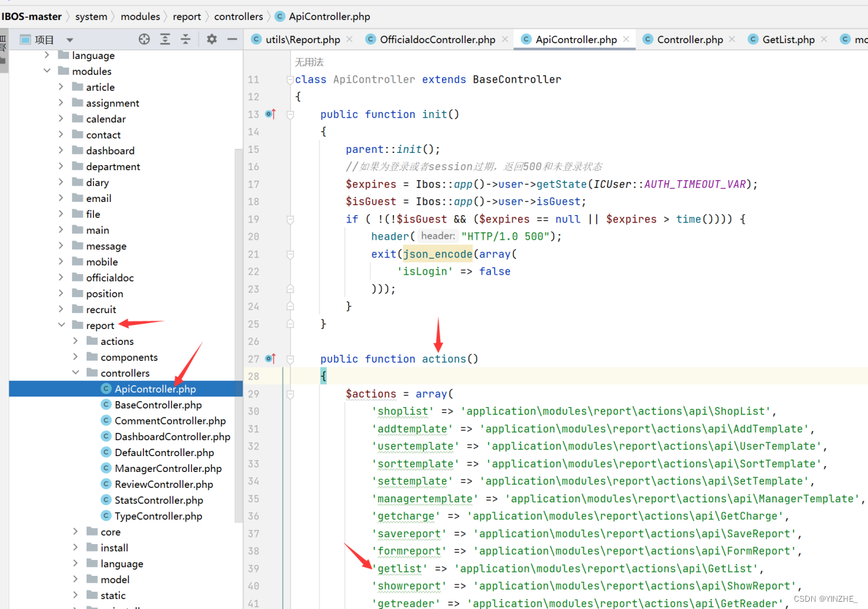Click report in the breadcrumb path
Image resolution: width=868 pixels, height=609 pixels.
(x=187, y=17)
